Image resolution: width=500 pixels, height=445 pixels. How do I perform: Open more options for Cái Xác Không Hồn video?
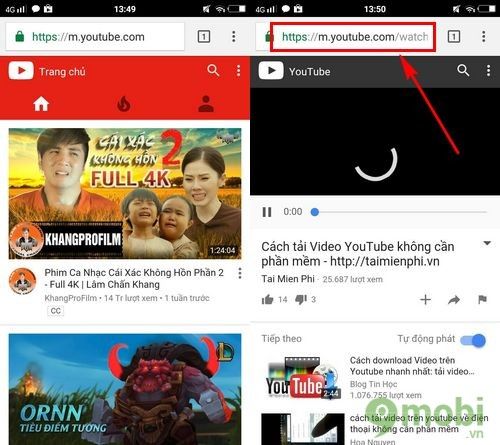(x=240, y=273)
